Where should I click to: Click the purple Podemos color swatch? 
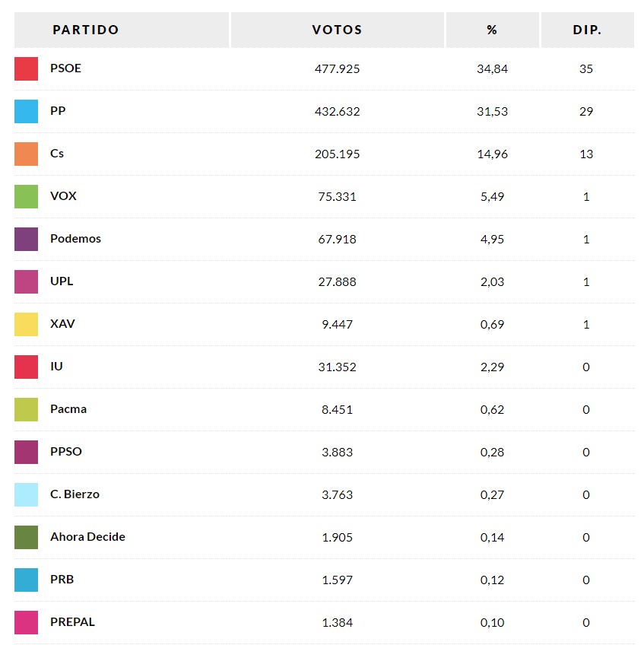pos(26,239)
